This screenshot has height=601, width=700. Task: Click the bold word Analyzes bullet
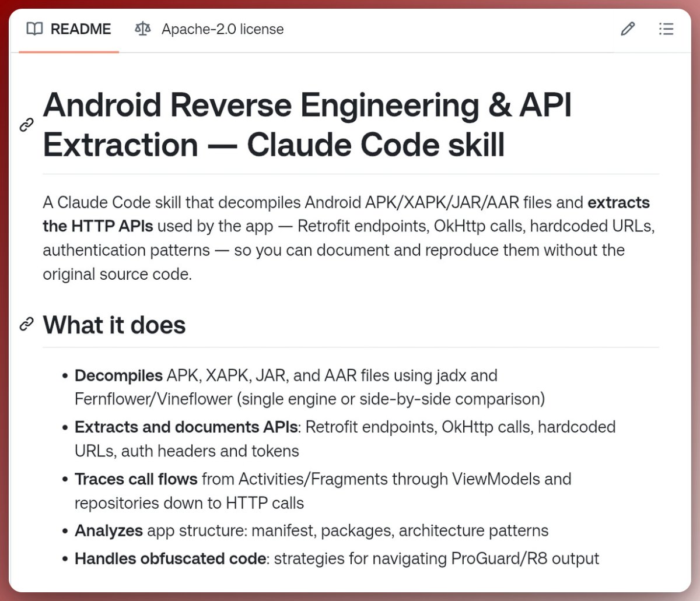pyautogui.click(x=108, y=531)
